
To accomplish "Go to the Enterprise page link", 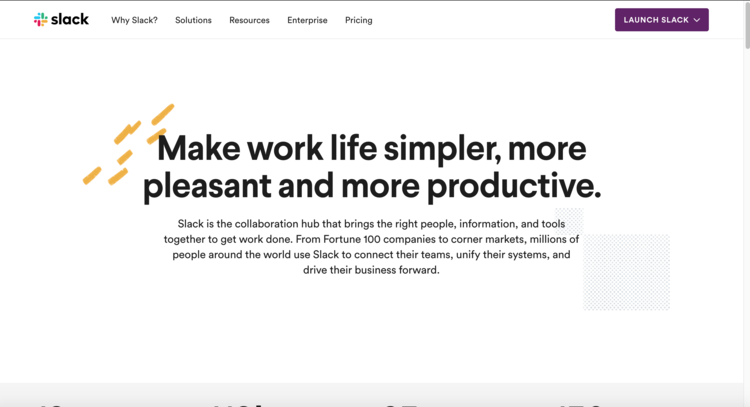I will coord(307,20).
